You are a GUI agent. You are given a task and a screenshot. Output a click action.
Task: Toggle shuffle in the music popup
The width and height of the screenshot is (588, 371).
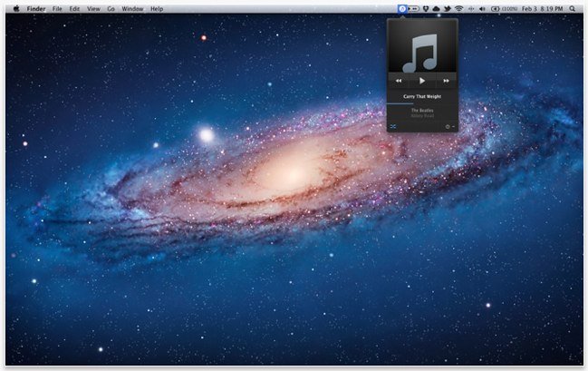click(x=393, y=126)
